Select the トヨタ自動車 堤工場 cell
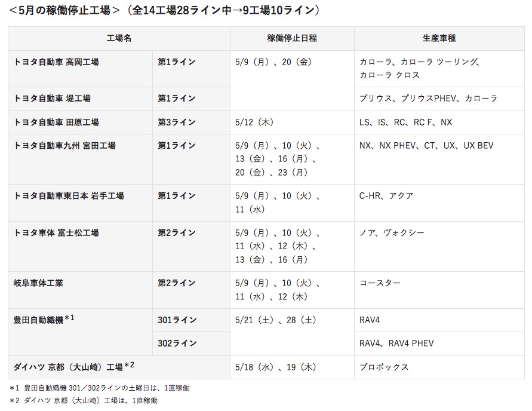 tap(81, 99)
